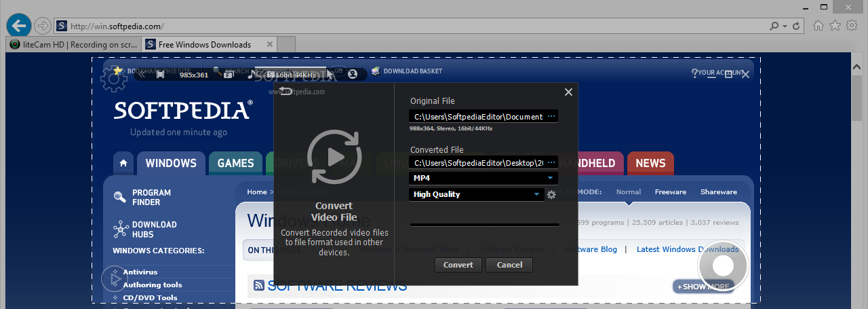Click the Home breadcrumb link

pyautogui.click(x=257, y=192)
